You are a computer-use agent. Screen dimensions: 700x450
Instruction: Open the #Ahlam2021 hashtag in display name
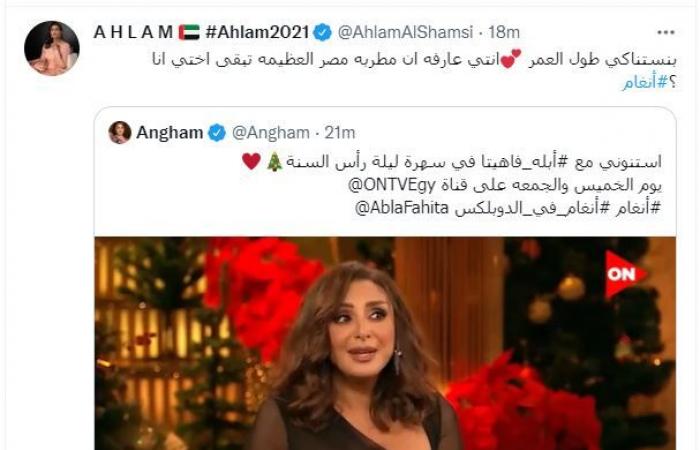tap(257, 33)
